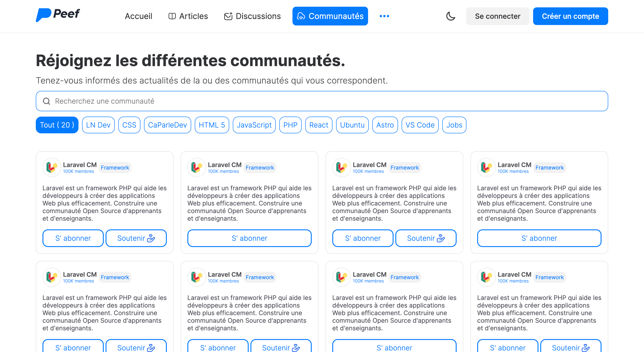Subscribe via S' abonner on second card
644x352 pixels.
[249, 238]
